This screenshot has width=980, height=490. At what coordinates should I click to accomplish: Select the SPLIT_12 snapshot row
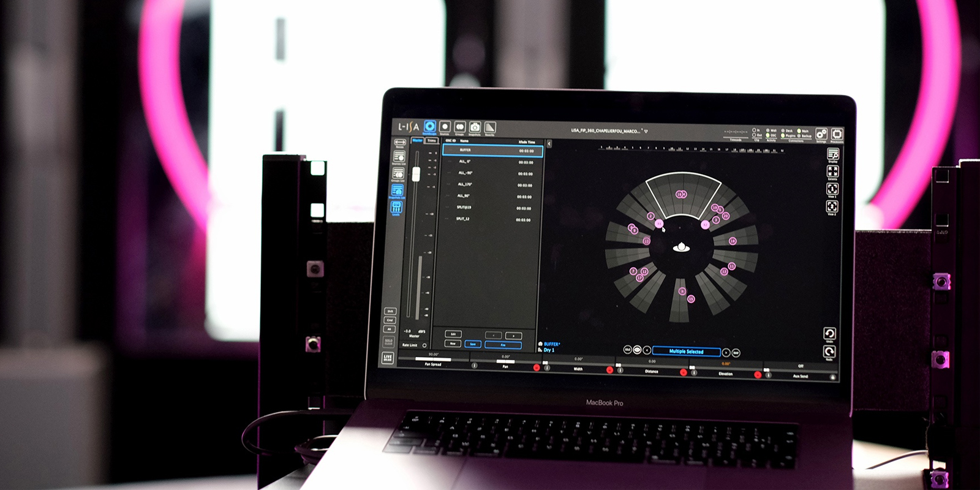(489, 219)
